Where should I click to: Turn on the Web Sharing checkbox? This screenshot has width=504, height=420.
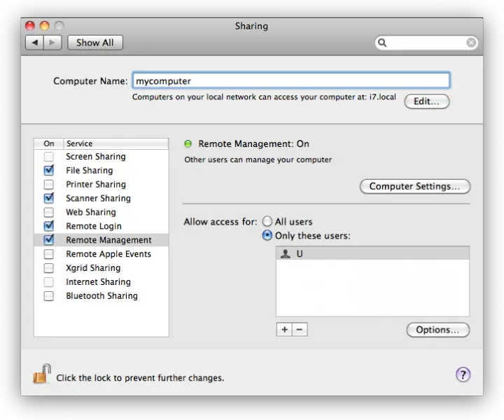[x=49, y=212]
